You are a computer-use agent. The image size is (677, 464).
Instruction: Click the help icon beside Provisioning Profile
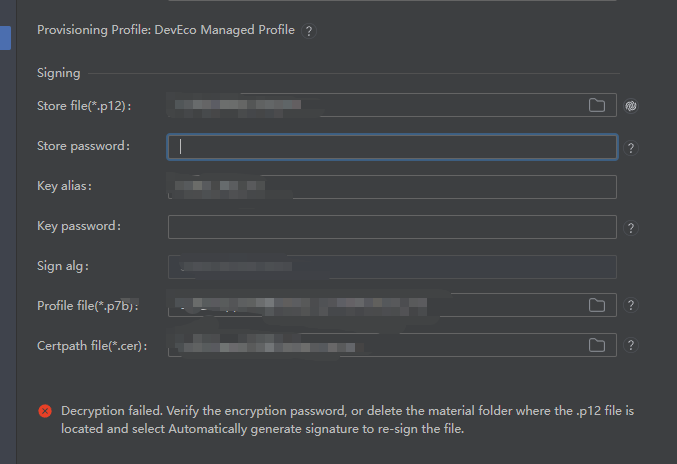[x=308, y=31]
